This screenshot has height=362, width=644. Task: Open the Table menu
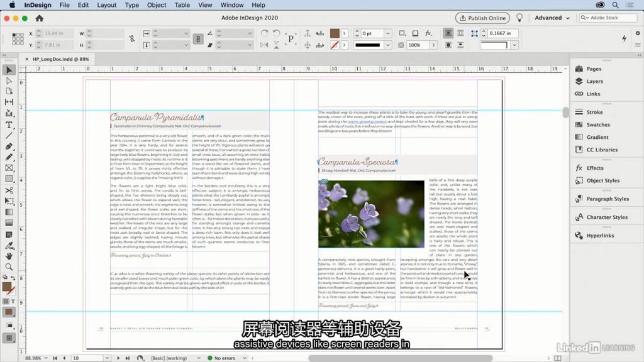click(x=182, y=5)
